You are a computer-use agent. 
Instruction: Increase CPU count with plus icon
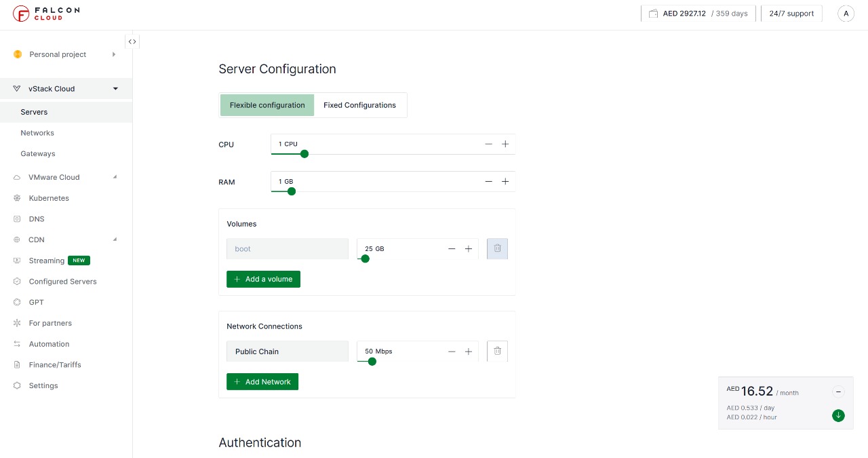point(505,144)
